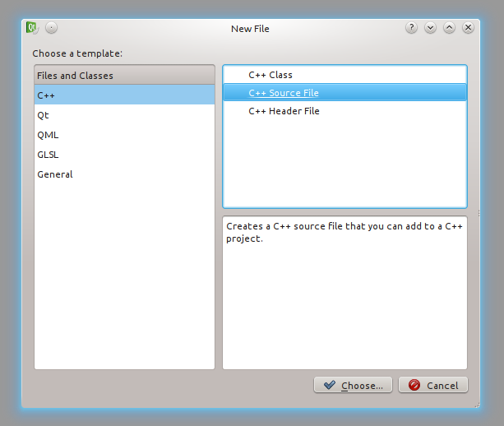Maximize the New File dialog
Screen dimensions: 504x426
pos(449,28)
